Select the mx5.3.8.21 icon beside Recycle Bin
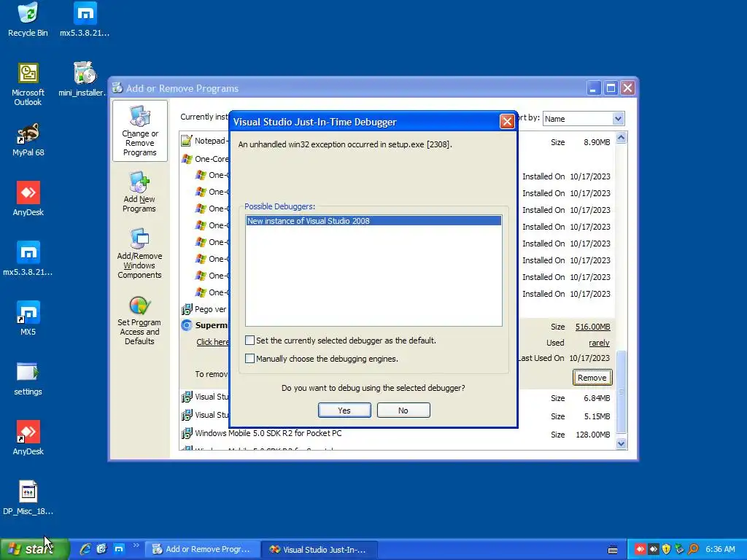Viewport: 747px width, 560px height. (85, 19)
